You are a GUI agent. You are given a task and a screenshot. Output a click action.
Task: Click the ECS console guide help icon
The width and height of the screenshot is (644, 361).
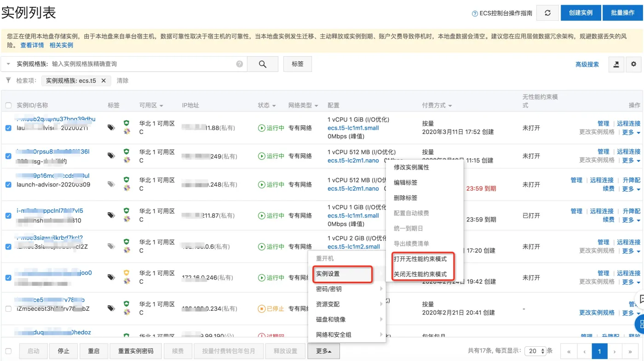475,13
